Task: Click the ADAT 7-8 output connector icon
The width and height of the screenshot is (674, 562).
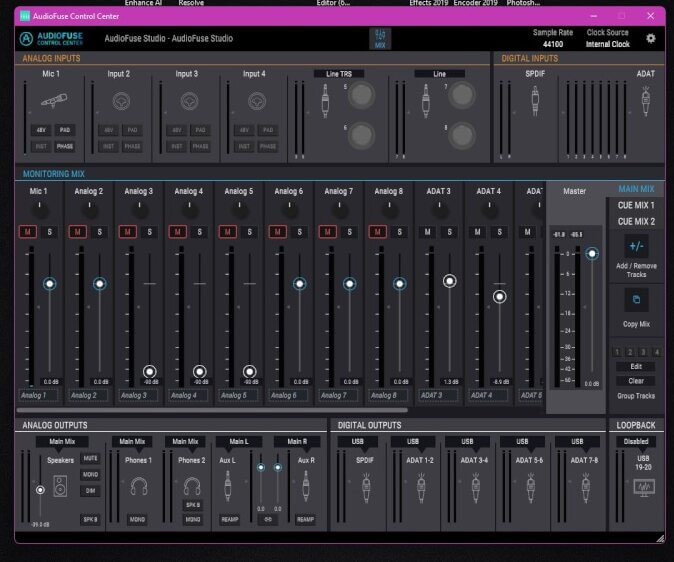Action: point(585,488)
